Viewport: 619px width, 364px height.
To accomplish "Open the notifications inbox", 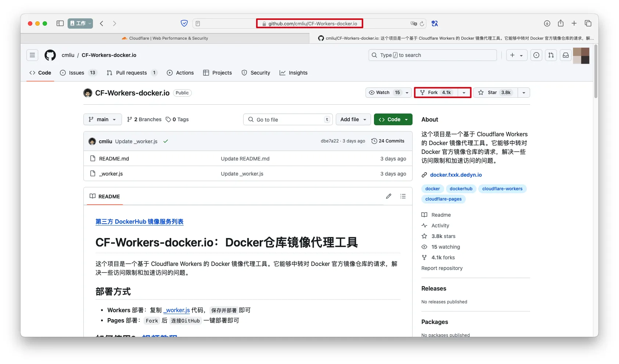I will click(566, 55).
